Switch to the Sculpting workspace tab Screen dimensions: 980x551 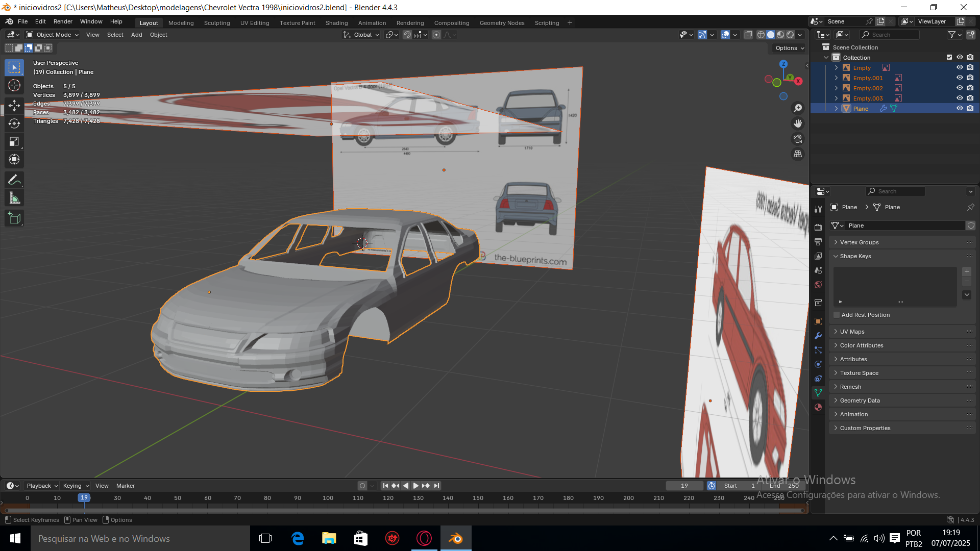[217, 23]
